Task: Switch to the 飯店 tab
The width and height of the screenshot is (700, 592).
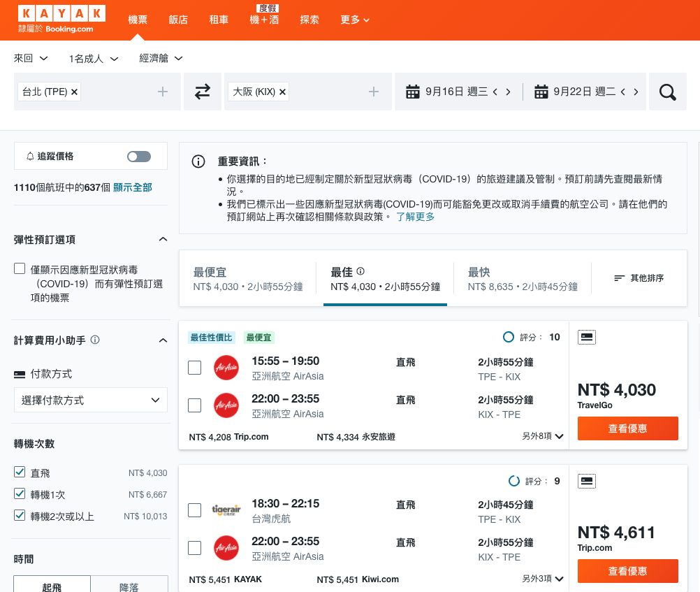Action: point(178,20)
